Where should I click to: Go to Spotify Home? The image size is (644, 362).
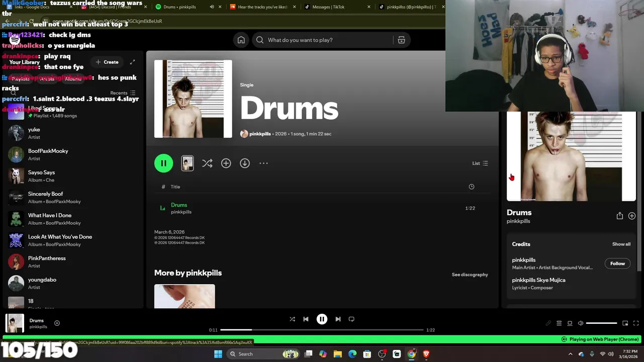tap(241, 40)
